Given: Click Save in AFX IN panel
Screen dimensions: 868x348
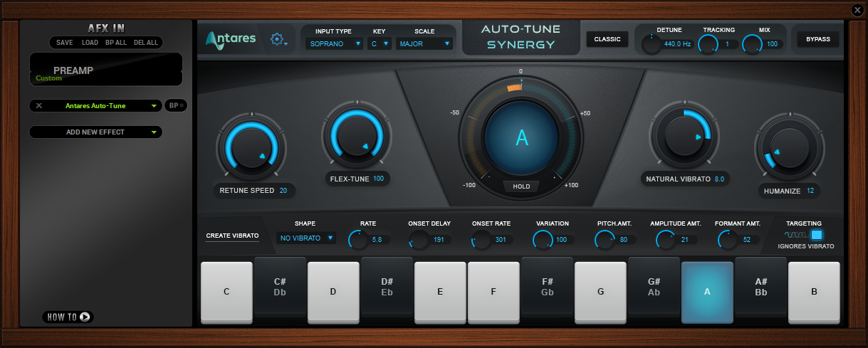Looking at the screenshot, I should point(65,43).
